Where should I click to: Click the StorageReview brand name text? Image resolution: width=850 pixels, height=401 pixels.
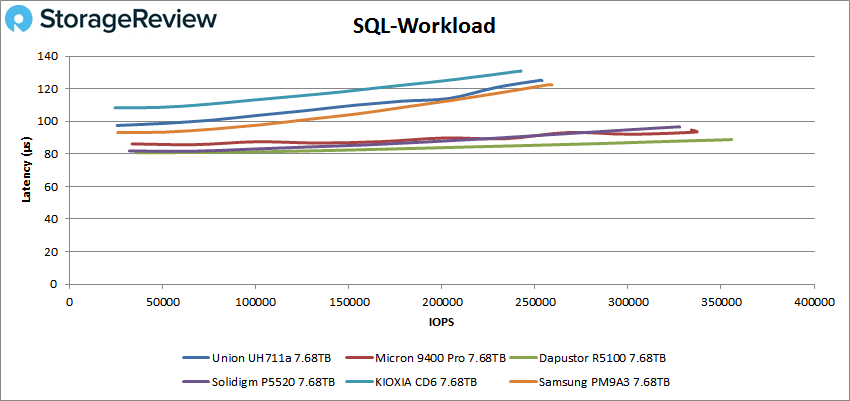point(129,20)
